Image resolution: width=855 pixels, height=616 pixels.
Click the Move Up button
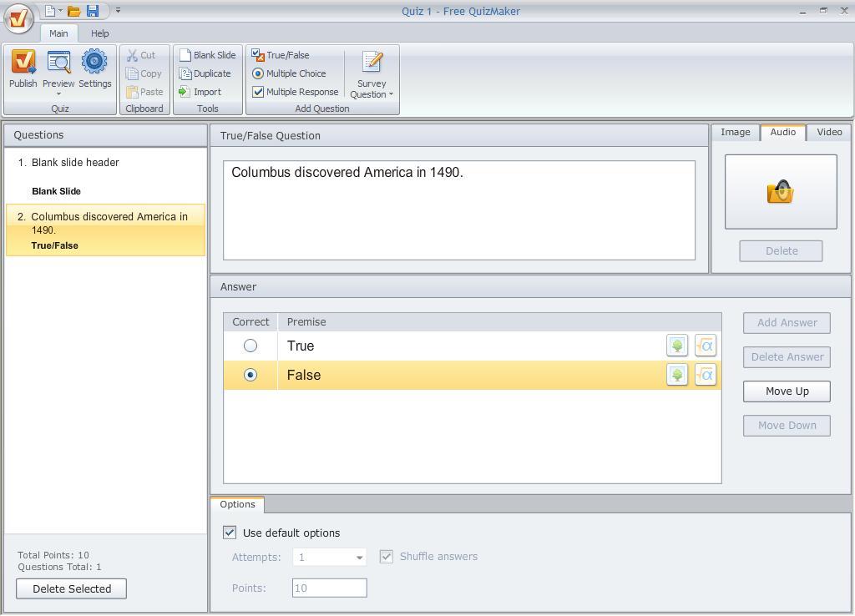click(786, 391)
